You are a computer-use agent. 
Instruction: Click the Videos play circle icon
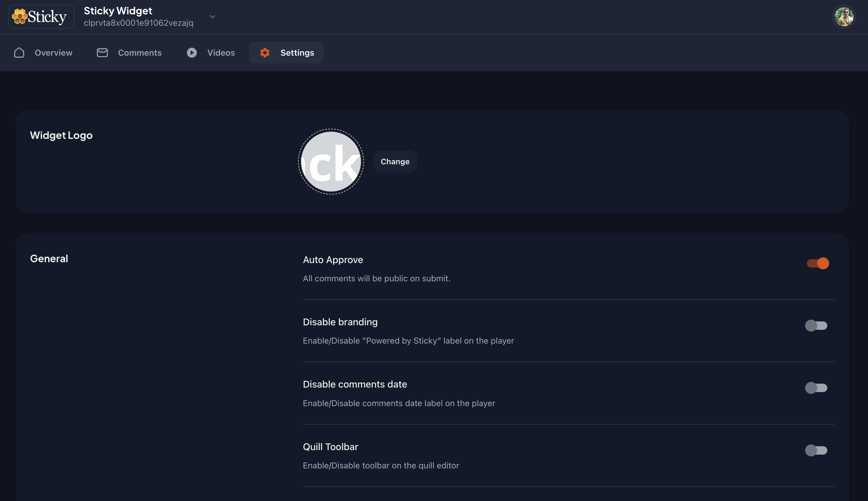tap(192, 53)
